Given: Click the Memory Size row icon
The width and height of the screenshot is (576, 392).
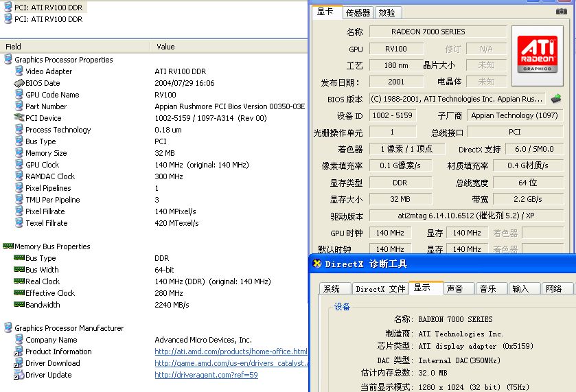Looking at the screenshot, I should (19, 153).
